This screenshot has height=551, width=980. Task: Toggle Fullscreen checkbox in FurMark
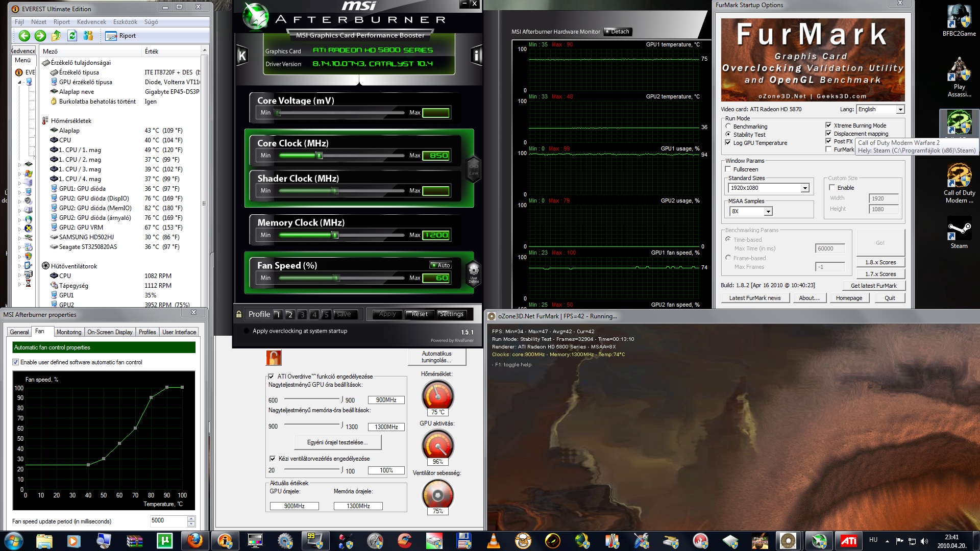[x=728, y=169]
